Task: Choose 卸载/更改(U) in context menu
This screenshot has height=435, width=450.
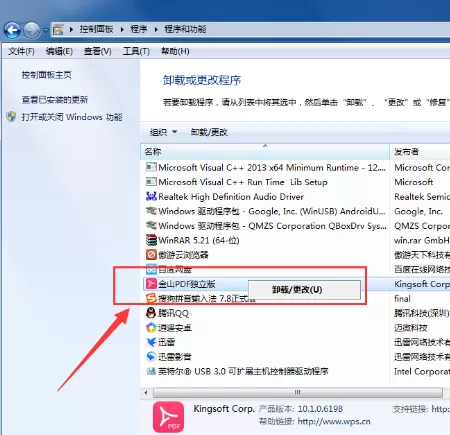Action: pos(304,290)
